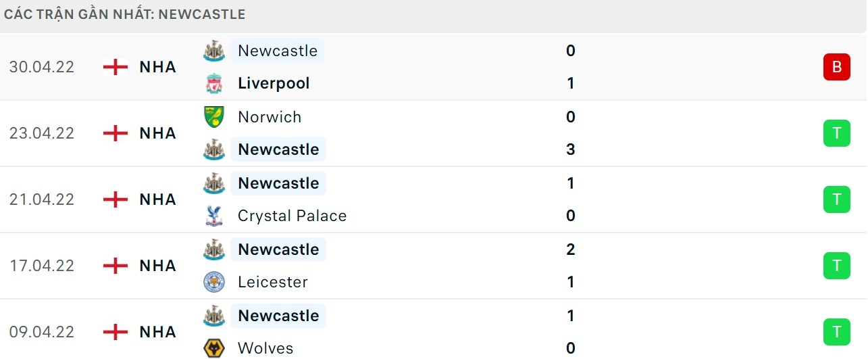Click the Crystal Palace crest icon
This screenshot has height=359, width=868.
(214, 216)
